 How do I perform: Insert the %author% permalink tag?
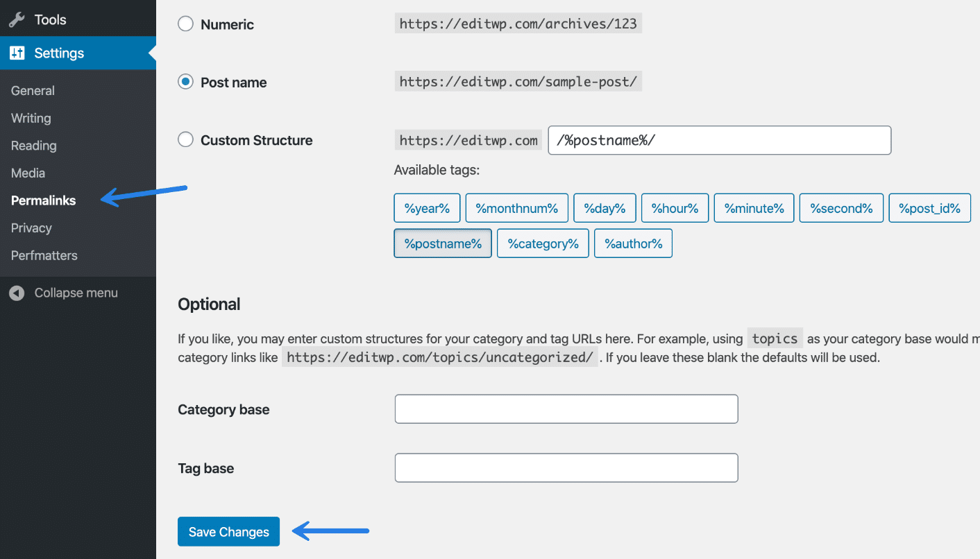tap(633, 243)
